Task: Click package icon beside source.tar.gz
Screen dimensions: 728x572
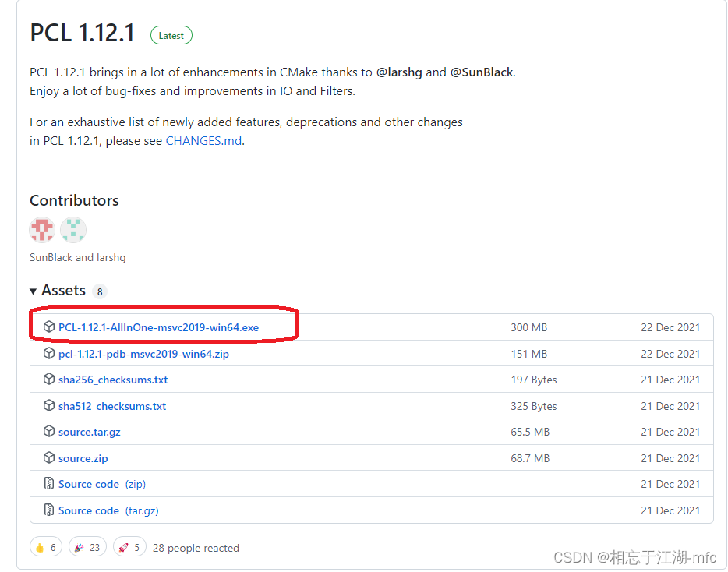Action: [49, 432]
